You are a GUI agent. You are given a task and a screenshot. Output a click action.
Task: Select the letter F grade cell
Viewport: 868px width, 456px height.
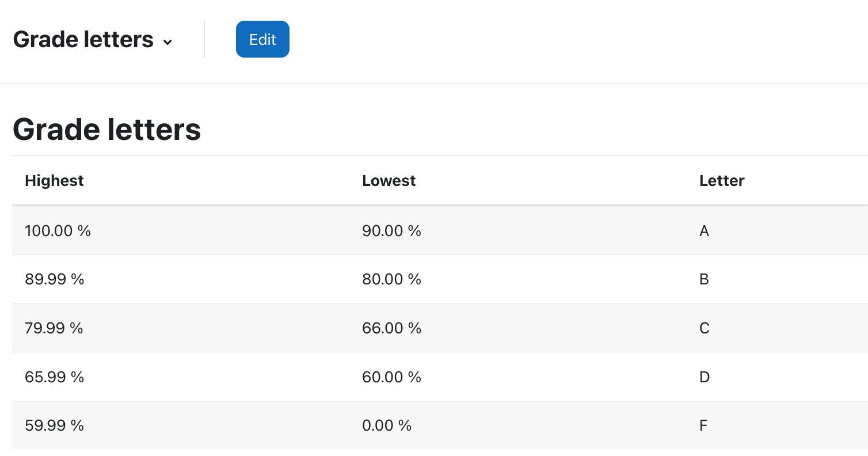pos(703,425)
